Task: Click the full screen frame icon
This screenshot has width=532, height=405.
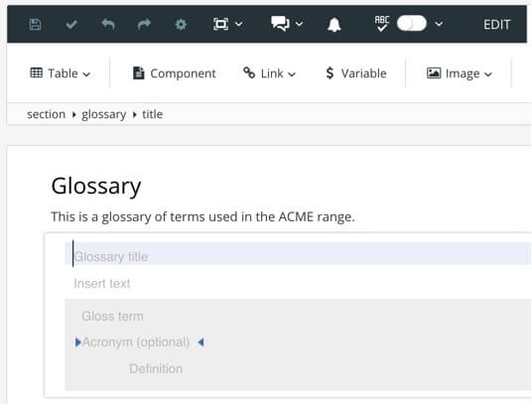Action: (221, 25)
